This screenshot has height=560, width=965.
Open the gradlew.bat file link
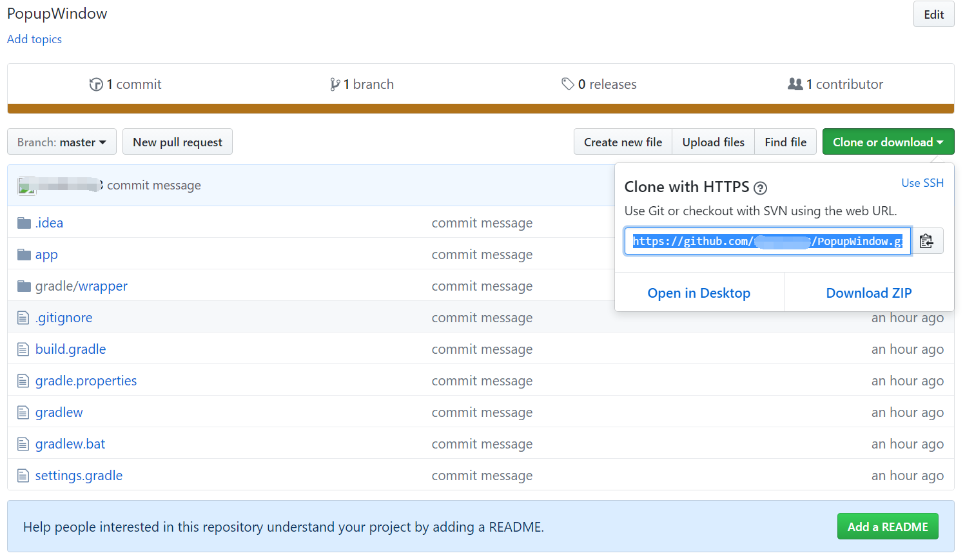pos(70,444)
